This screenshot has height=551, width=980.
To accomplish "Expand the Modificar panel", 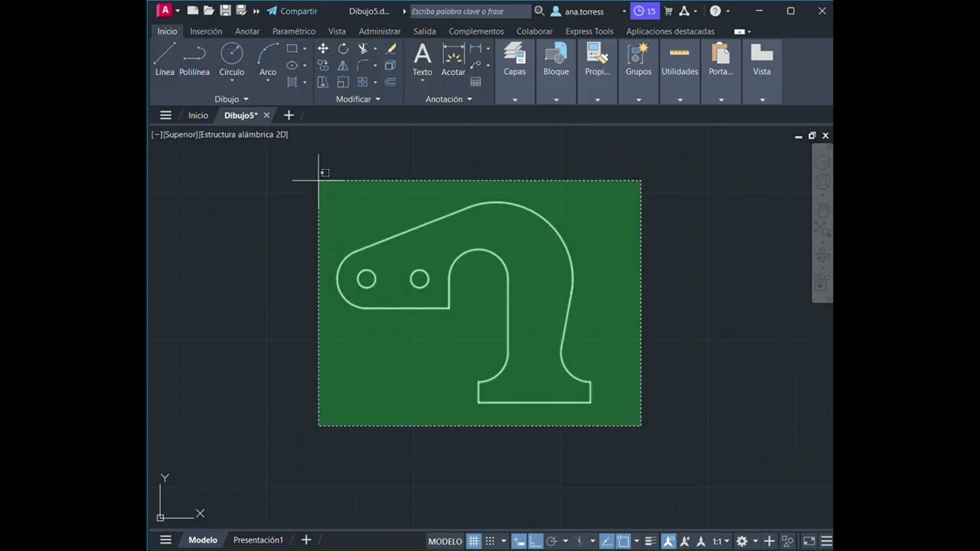I will [x=358, y=99].
